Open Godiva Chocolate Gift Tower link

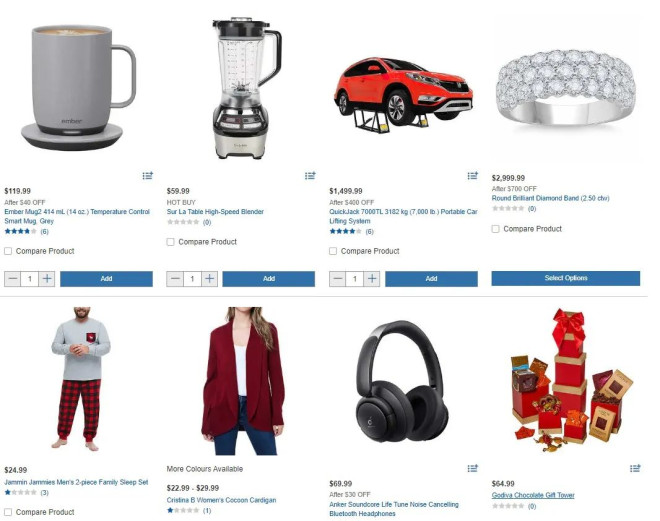point(533,495)
